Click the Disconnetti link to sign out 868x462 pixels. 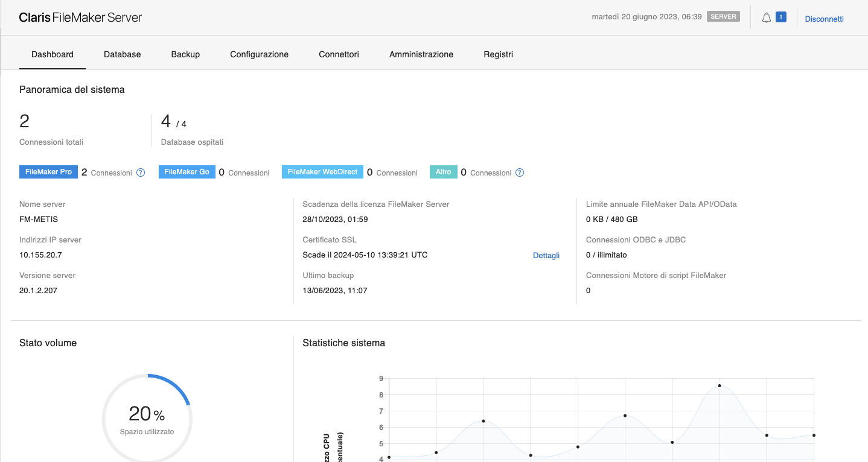(824, 19)
